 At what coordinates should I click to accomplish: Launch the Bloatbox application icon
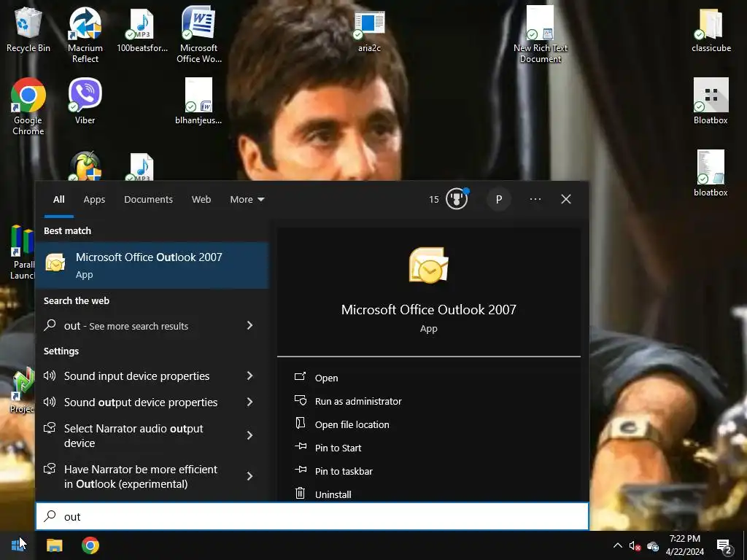[711, 101]
